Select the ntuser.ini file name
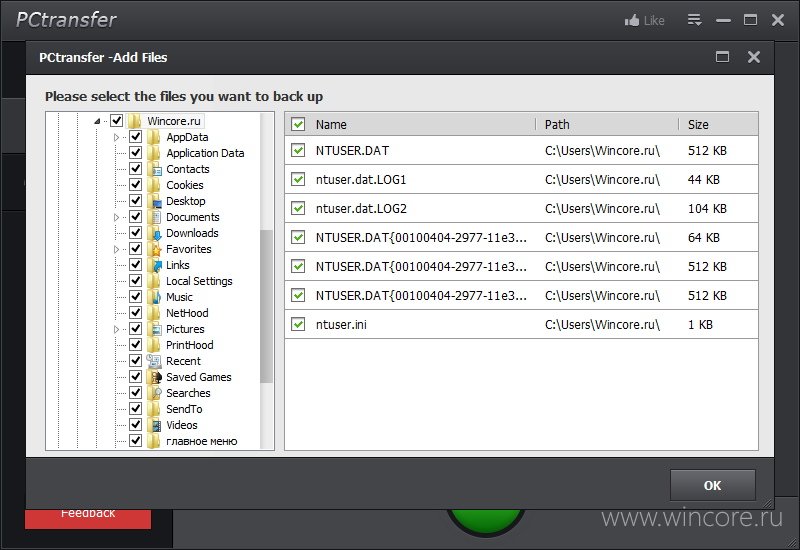The width and height of the screenshot is (800, 550). coord(341,324)
